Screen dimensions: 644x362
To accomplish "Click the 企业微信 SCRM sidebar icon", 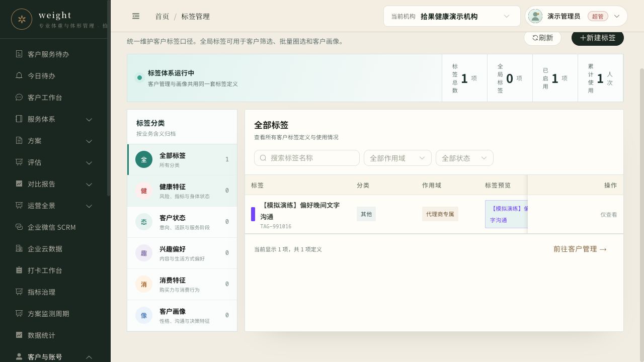I will (19, 227).
